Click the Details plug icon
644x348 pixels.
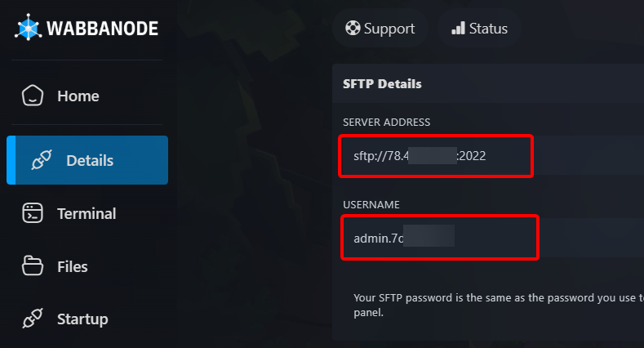click(x=42, y=160)
